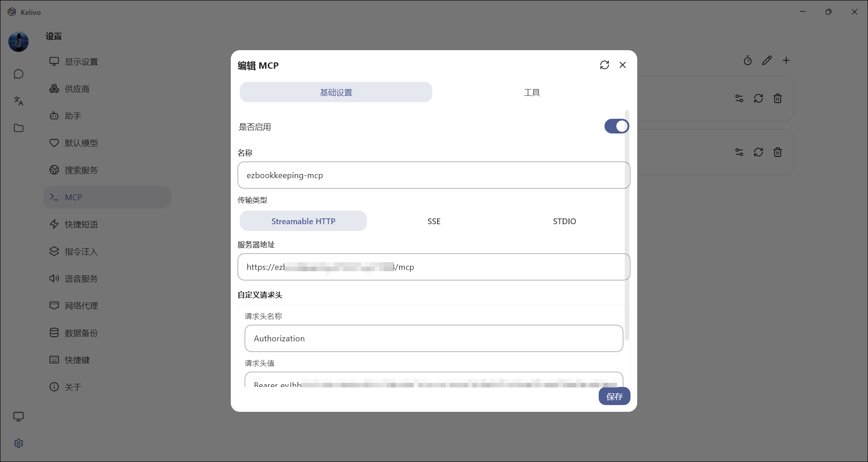Switch to the 工具 tab
This screenshot has height=462, width=868.
(x=532, y=92)
